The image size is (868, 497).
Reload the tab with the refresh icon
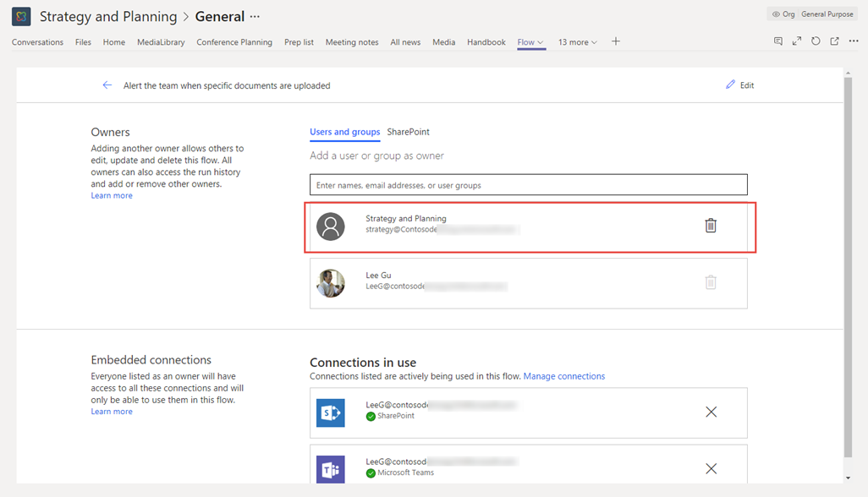pyautogui.click(x=816, y=41)
